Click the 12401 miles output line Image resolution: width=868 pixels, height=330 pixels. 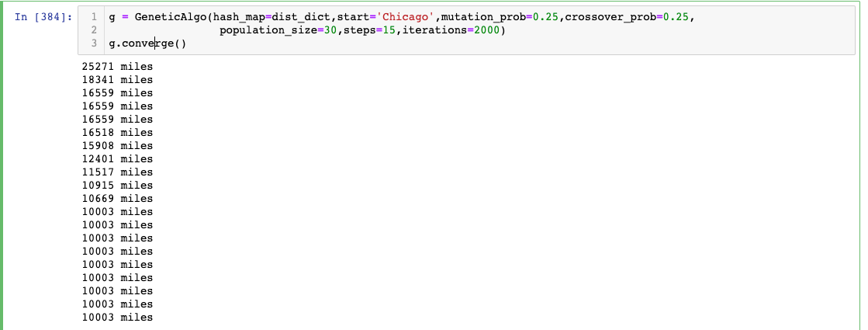click(x=117, y=159)
